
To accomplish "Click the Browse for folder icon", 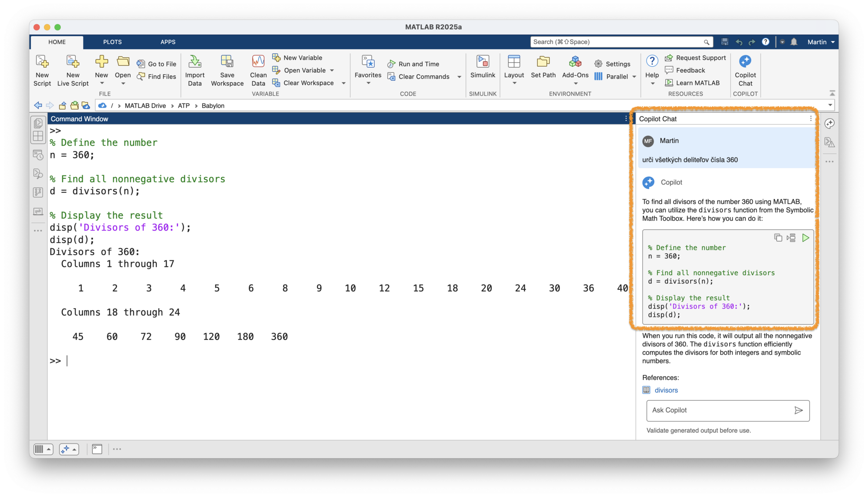I will point(74,105).
